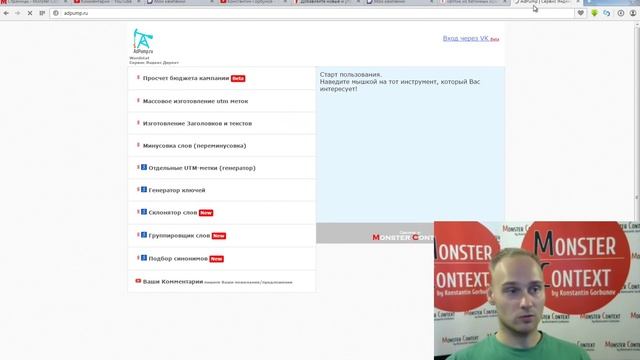The height and width of the screenshot is (360, 640).
Task: Click the browser forward arrow
Action: click(x=18, y=13)
